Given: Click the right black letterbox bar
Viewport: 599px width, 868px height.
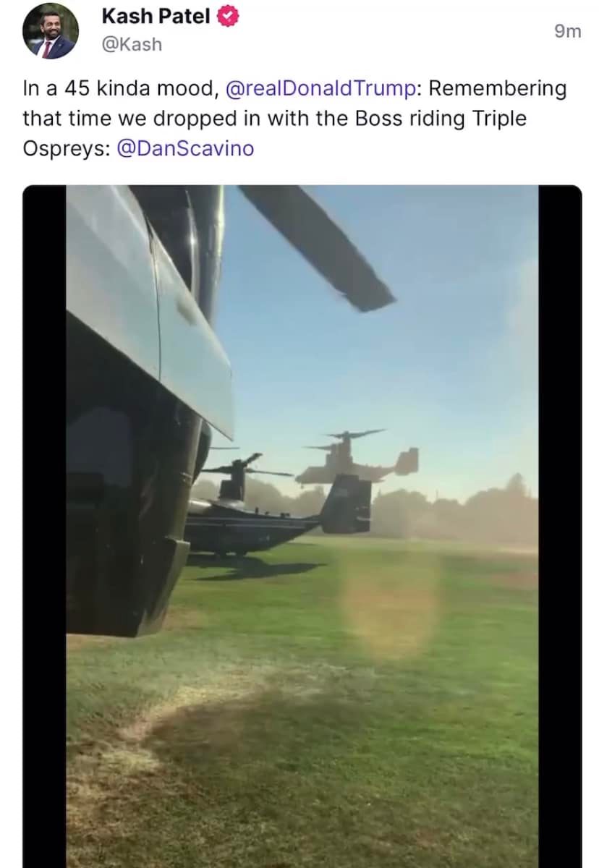Looking at the screenshot, I should pyautogui.click(x=560, y=527).
